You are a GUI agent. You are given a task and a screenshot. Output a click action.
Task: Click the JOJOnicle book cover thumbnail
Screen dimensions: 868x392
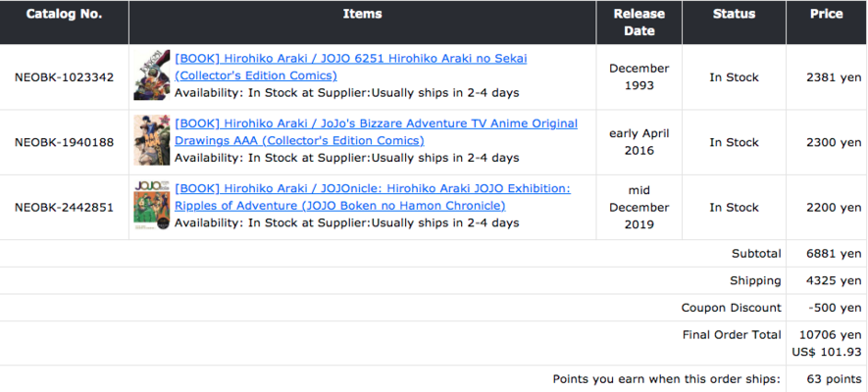coord(152,205)
